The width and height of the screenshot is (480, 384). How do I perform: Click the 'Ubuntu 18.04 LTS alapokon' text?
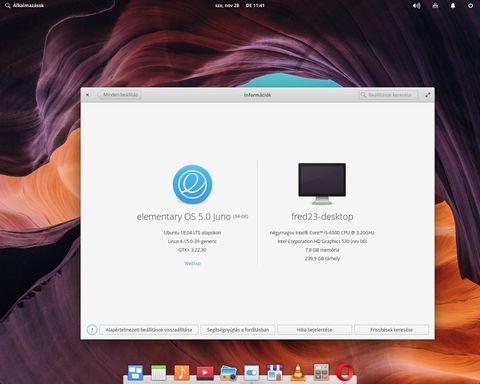coord(192,233)
